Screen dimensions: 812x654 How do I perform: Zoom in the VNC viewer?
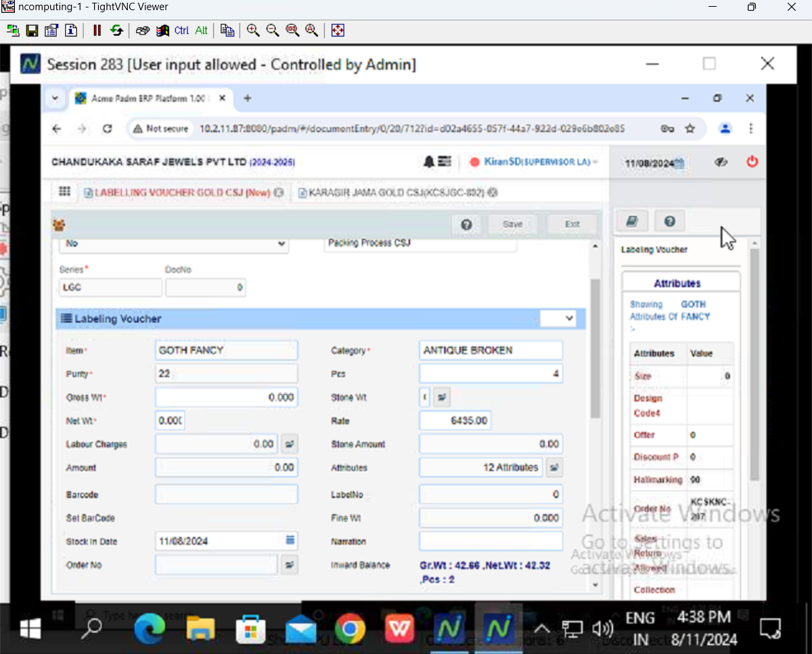tap(253, 30)
